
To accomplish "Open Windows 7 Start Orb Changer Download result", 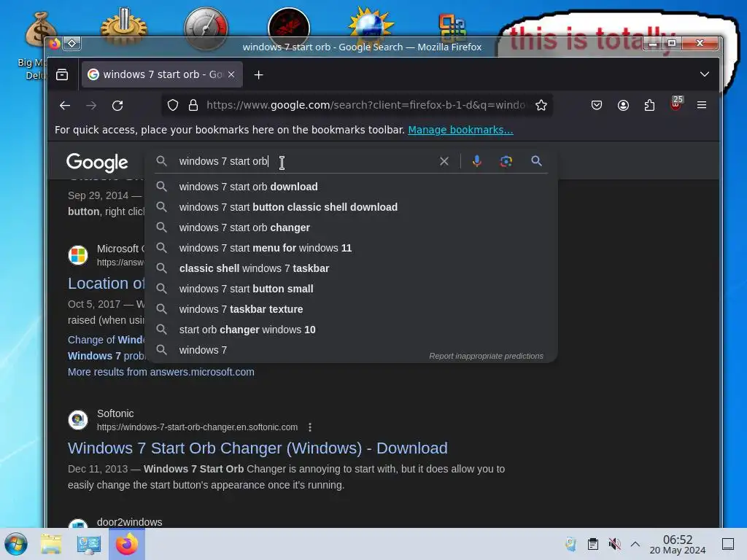I will [258, 448].
